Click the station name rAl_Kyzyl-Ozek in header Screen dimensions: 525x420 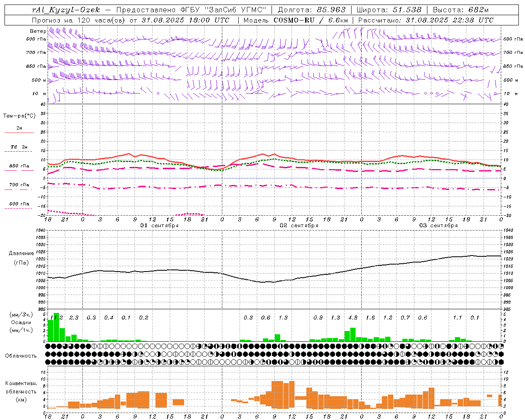coord(66,10)
